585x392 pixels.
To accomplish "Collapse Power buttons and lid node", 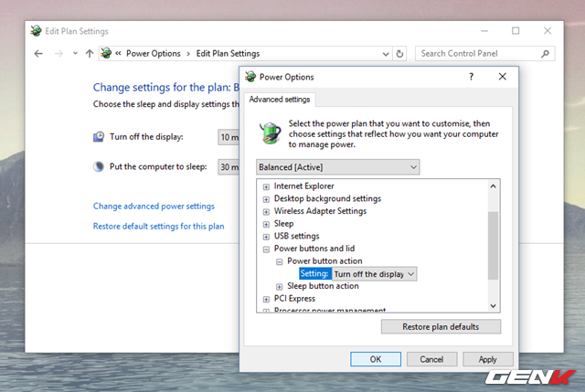I will click(266, 249).
